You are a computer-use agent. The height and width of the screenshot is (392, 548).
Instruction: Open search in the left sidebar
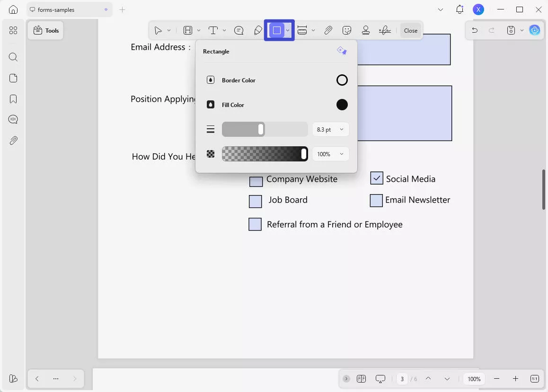pyautogui.click(x=13, y=57)
